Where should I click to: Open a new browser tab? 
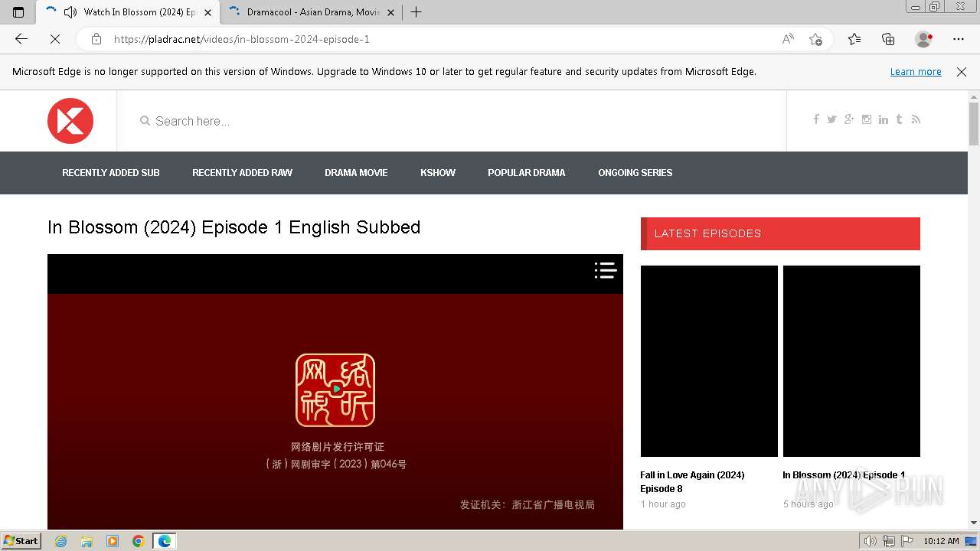pos(416,12)
